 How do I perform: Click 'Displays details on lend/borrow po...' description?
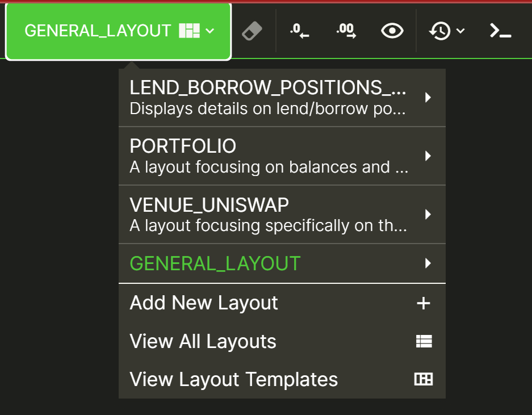pyautogui.click(x=267, y=109)
